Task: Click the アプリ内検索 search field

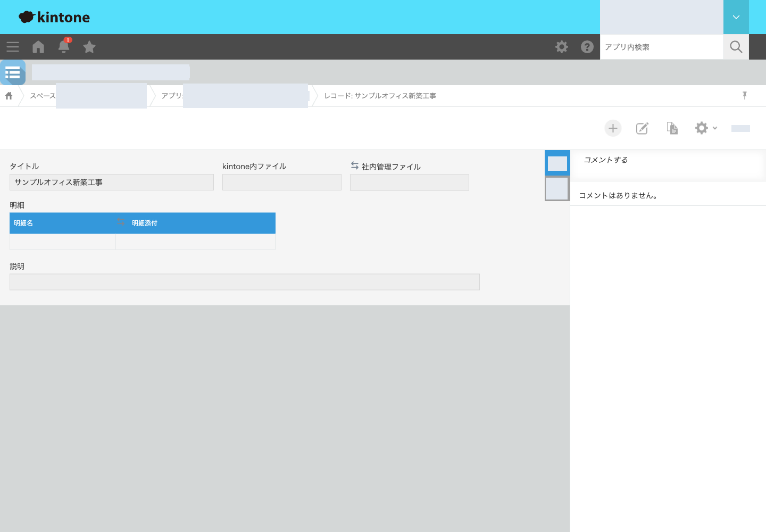Action: pos(662,47)
